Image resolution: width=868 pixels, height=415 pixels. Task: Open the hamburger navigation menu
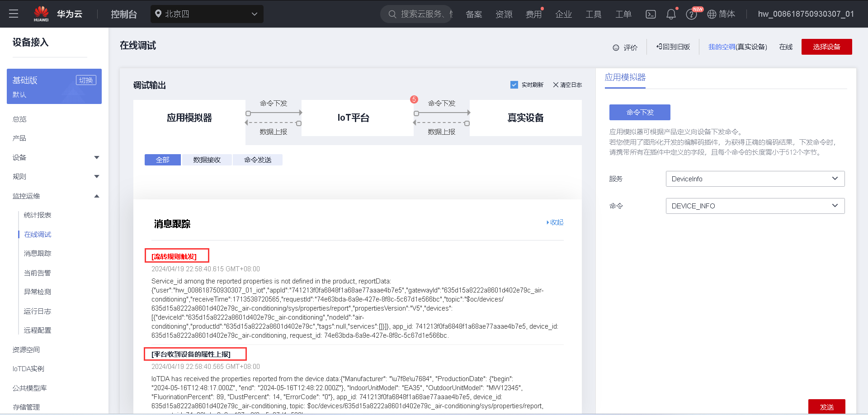coord(14,14)
